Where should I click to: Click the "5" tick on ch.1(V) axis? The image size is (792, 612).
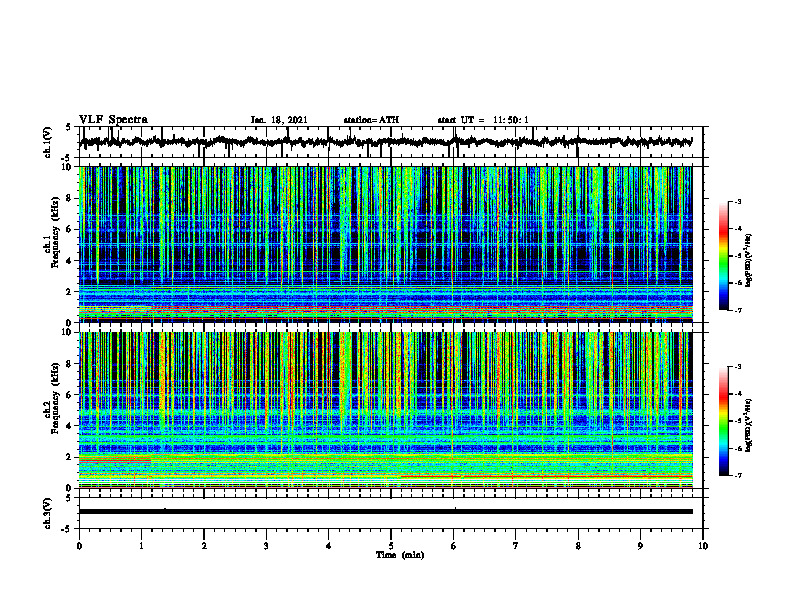[x=69, y=128]
